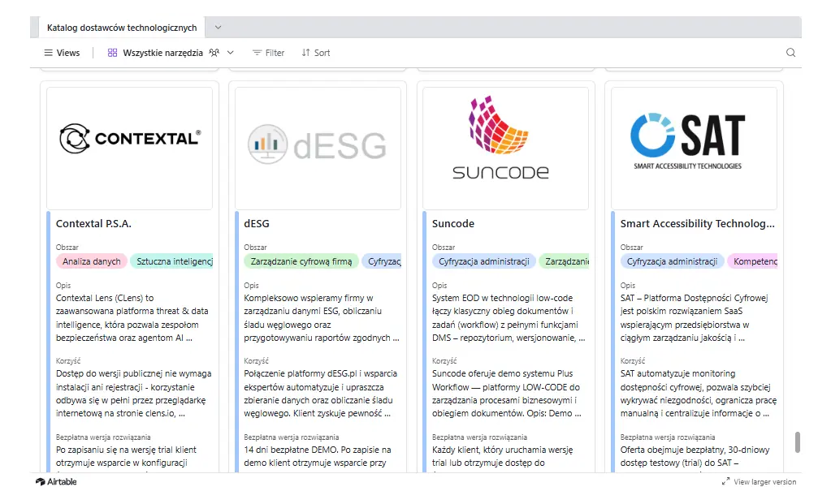Open the Suncode record title
This screenshot has height=504, width=818.
pyautogui.click(x=452, y=224)
